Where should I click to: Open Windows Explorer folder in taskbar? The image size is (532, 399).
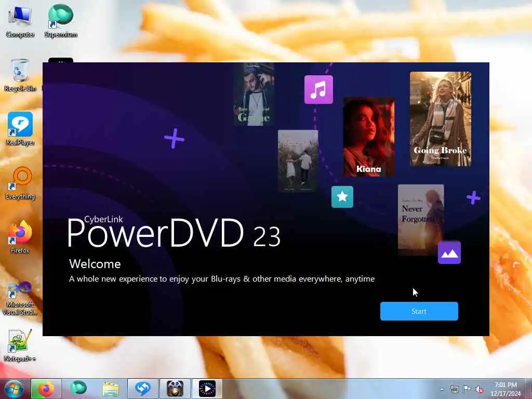[111, 389]
